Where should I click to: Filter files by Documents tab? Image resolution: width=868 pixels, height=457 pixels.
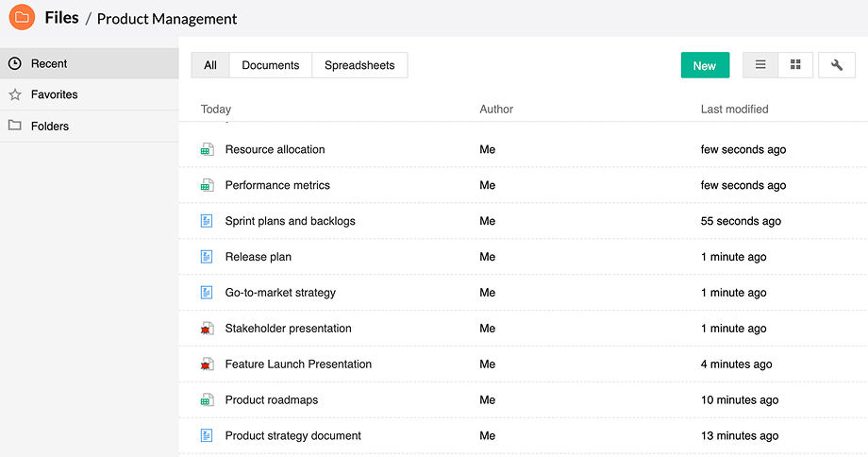pos(271,65)
